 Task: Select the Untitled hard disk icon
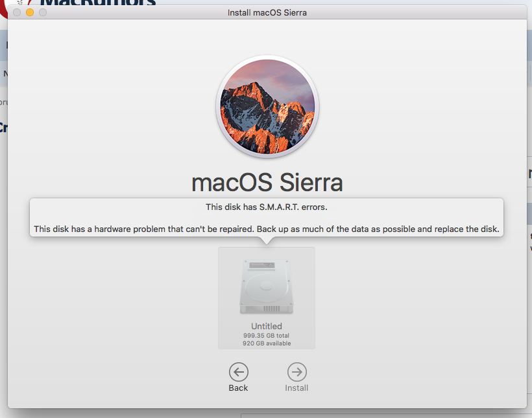pos(267,287)
